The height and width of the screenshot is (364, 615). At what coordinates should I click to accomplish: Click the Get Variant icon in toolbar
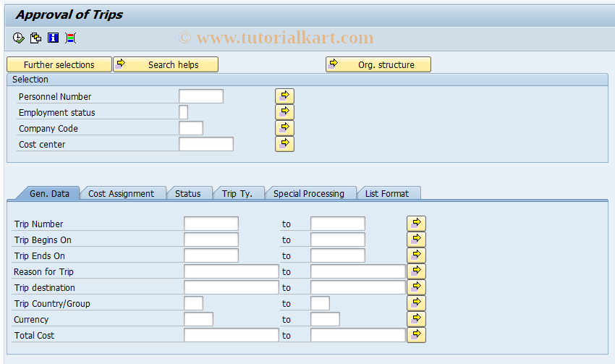point(35,38)
